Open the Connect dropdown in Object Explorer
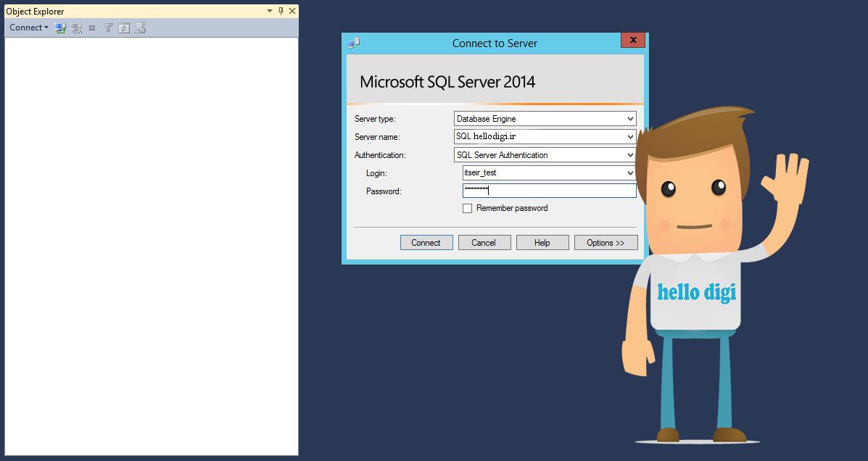This screenshot has height=461, width=868. click(x=29, y=28)
